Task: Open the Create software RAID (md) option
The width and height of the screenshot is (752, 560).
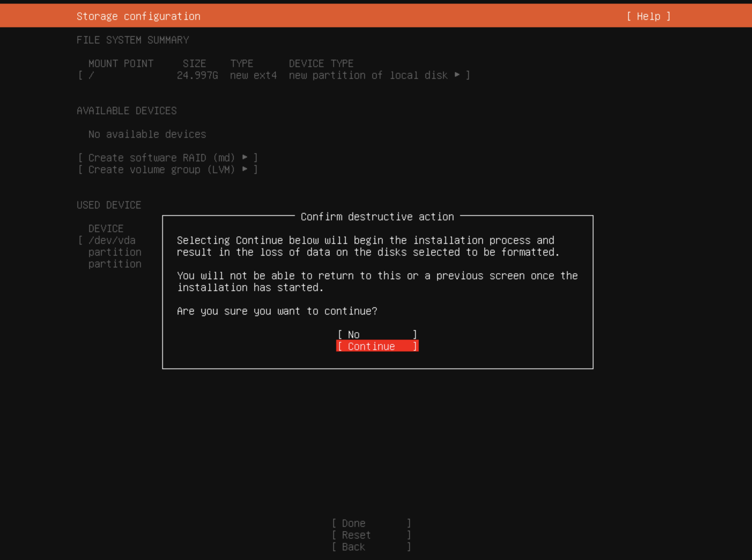Action: 167,158
